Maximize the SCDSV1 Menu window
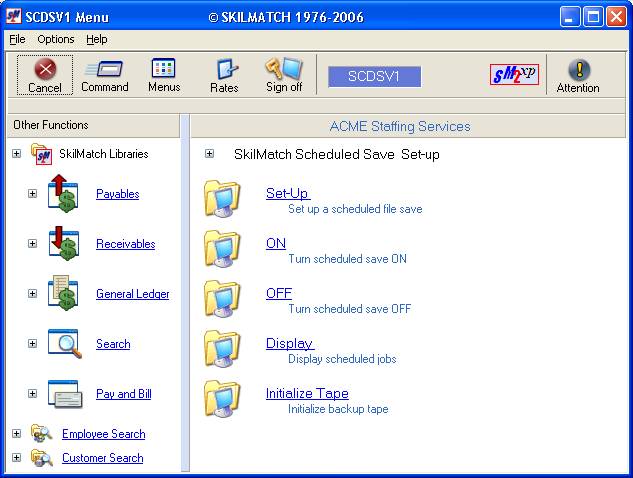The height and width of the screenshot is (478, 633). [x=593, y=17]
